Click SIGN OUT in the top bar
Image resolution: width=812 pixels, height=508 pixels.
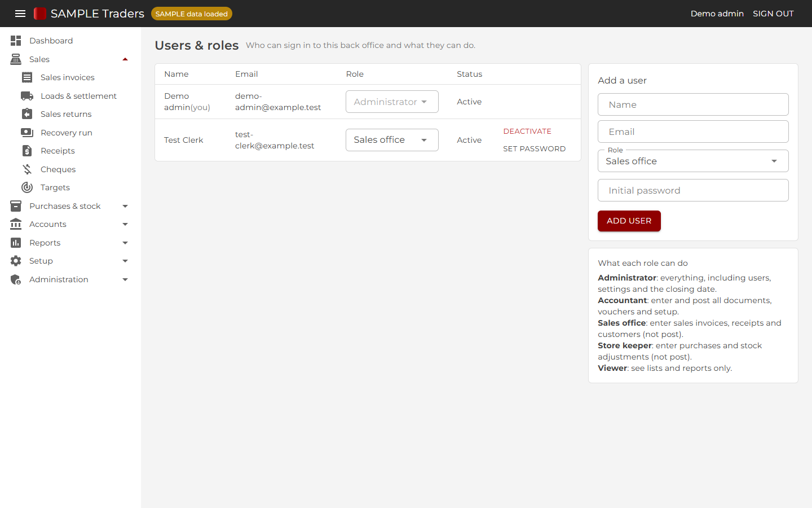(773, 14)
